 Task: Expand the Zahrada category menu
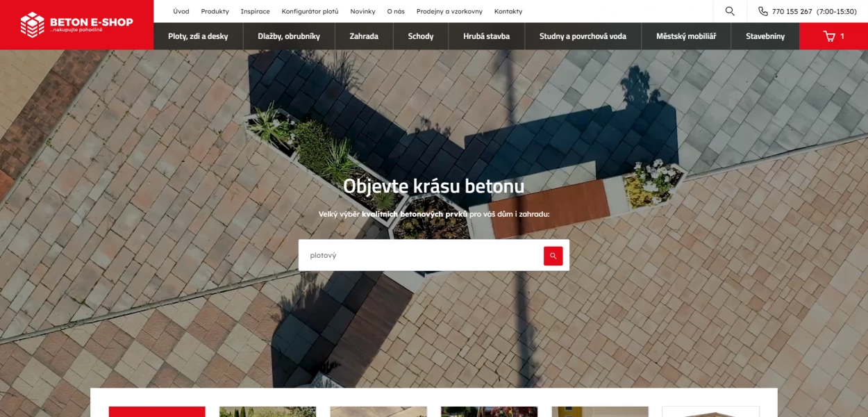tap(364, 36)
